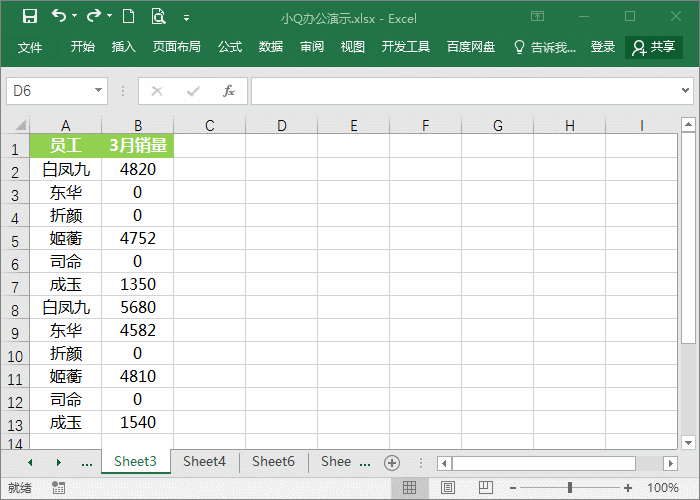Viewport: 700px width, 500px height.
Task: Click the Insert Function fx icon
Action: tap(229, 91)
